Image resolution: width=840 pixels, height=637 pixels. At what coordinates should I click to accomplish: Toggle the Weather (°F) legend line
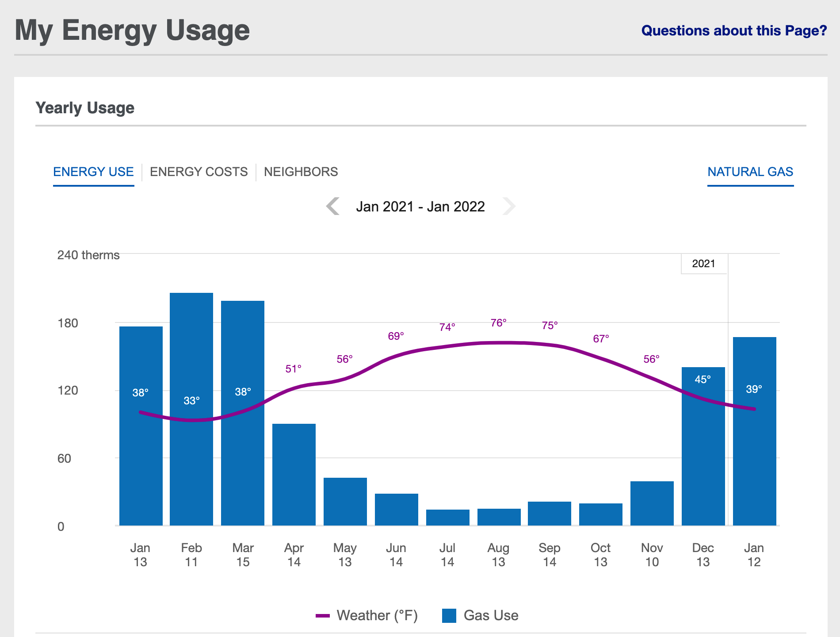point(323,616)
